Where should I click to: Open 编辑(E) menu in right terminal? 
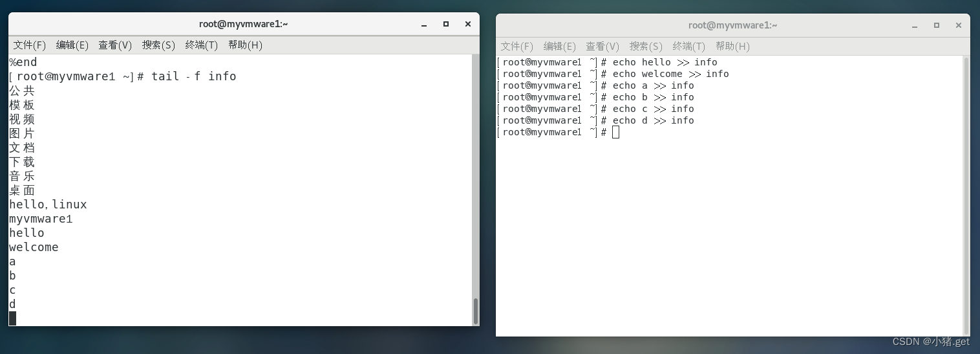point(560,46)
